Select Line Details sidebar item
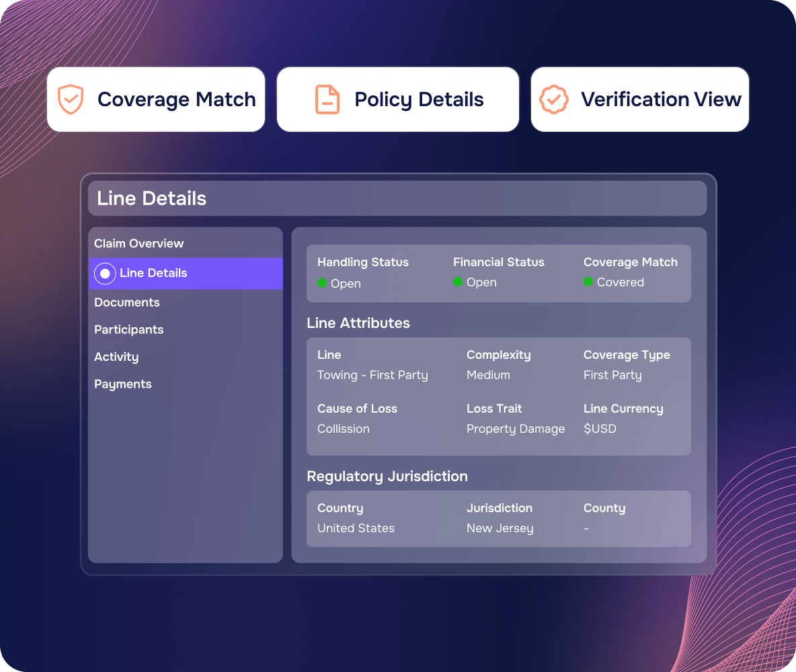Image resolution: width=796 pixels, height=672 pixels. [186, 274]
